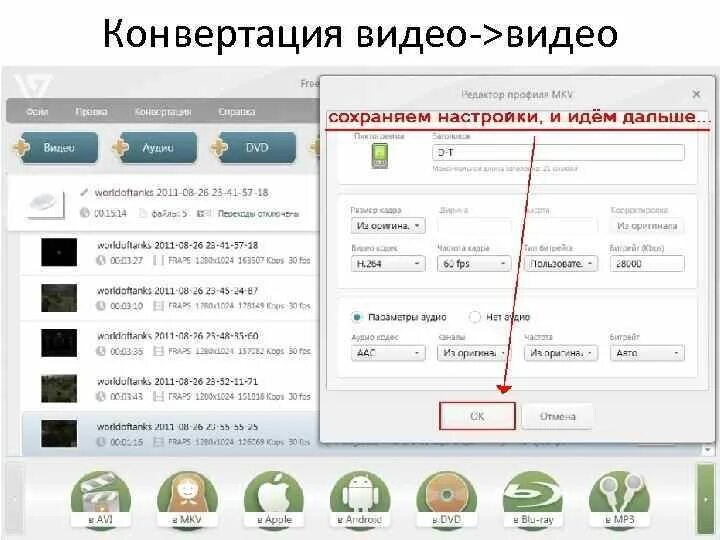Open the 'Справка' menu
Screen dimensions: 720x540
click(x=236, y=112)
